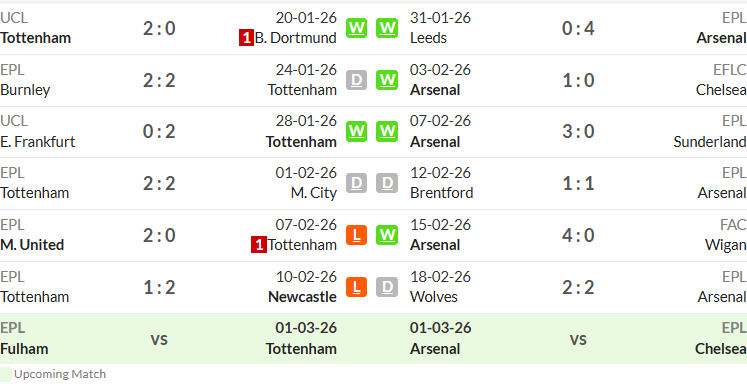Click the green W badge for Arsenal vs Chelsea EFLC
The image size is (747, 391).
(x=387, y=80)
